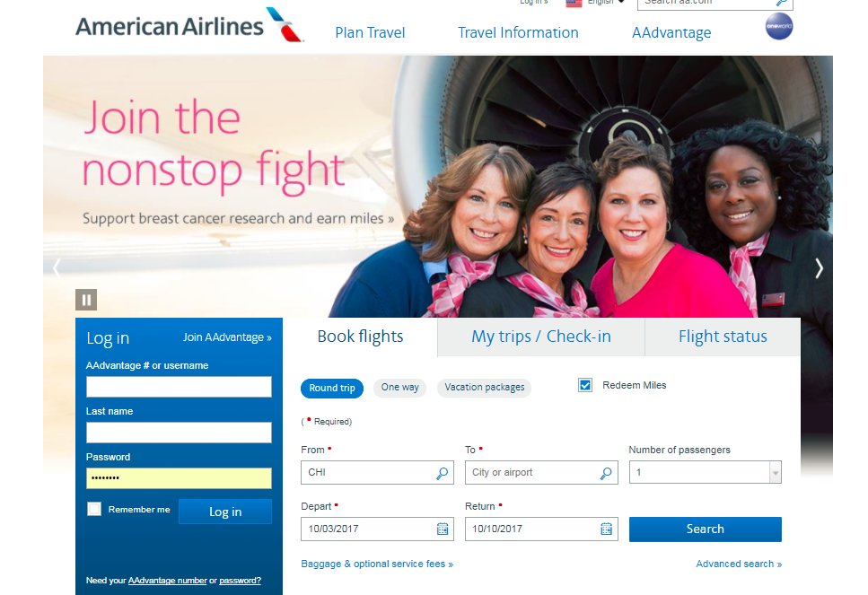Switch to the Flight status tab
The image size is (868, 595).
tap(723, 337)
